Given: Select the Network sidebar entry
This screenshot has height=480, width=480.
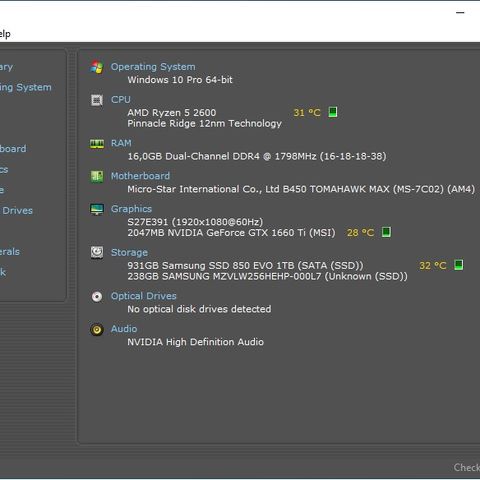Looking at the screenshot, I should 3,272.
